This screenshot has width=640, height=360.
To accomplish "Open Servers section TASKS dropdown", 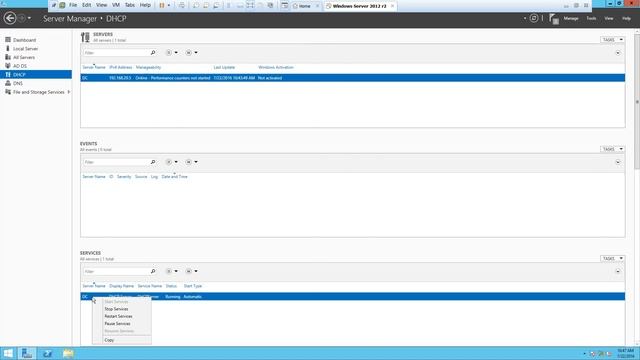I will [x=612, y=40].
